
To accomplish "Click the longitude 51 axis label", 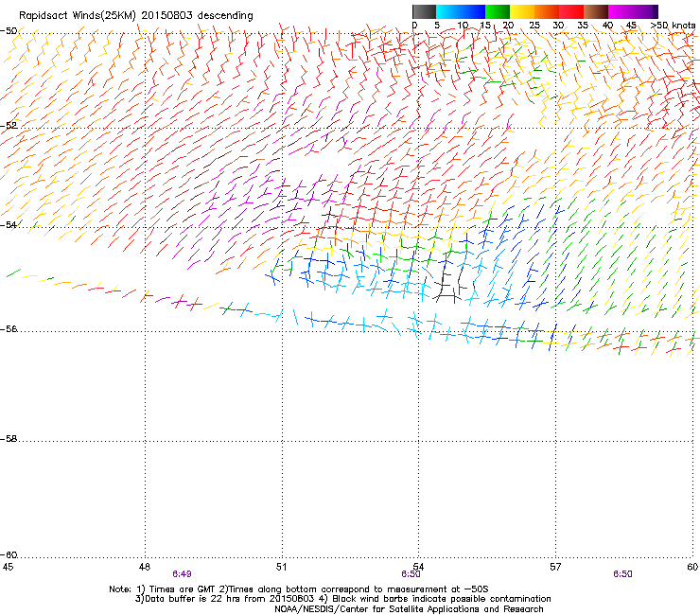I will pyautogui.click(x=281, y=567).
